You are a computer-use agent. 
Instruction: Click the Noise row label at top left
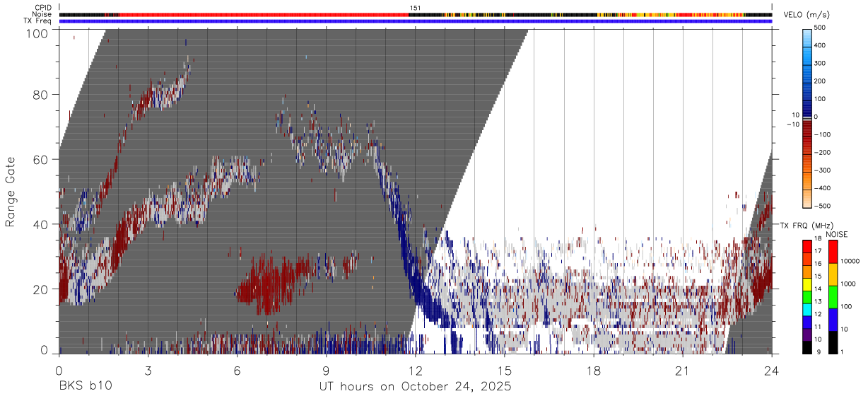pyautogui.click(x=42, y=14)
